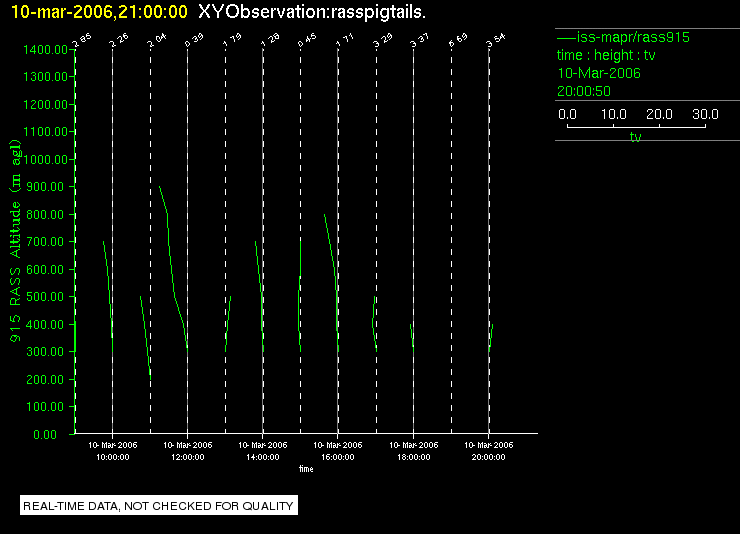
Task: Click the 700.00 altitude axis label
Action: point(45,242)
